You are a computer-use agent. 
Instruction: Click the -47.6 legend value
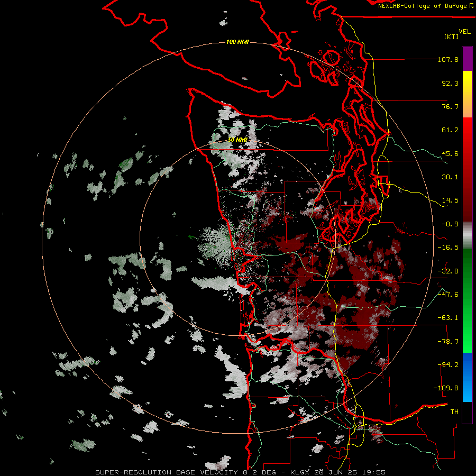448,295
